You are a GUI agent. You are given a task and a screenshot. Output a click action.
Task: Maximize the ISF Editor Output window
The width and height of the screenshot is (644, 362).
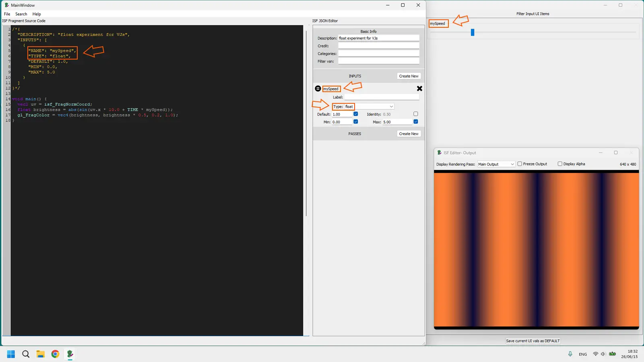[615, 153]
